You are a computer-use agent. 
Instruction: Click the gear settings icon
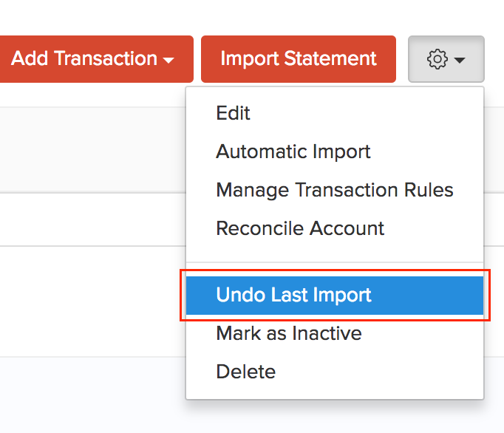click(438, 59)
